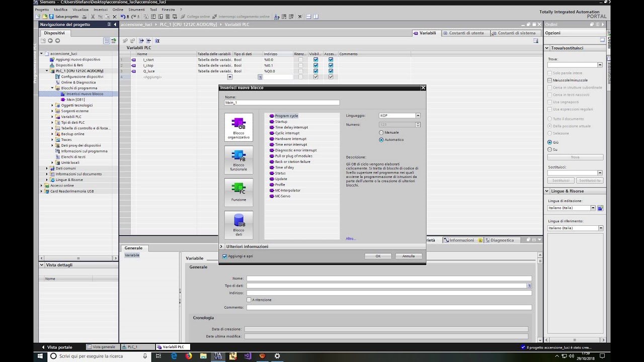Select the Funzione FC block icon
The image size is (644, 362).
click(x=238, y=193)
